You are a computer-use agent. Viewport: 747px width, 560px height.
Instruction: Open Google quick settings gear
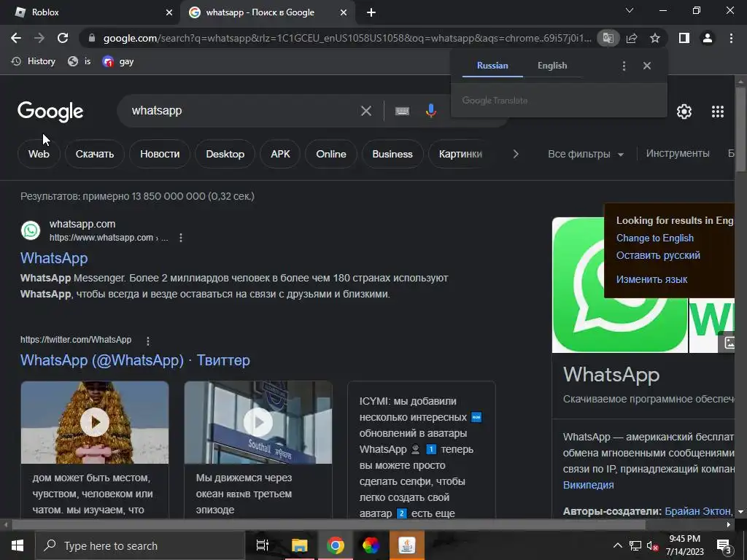(684, 112)
